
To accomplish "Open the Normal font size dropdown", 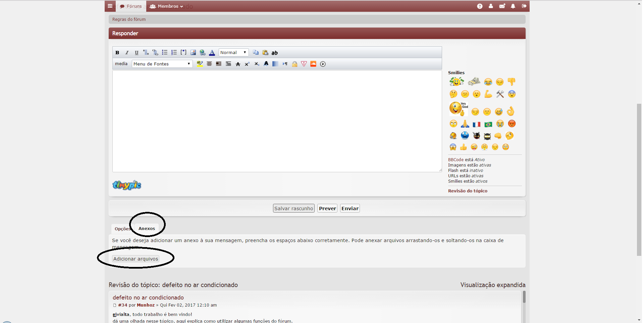I will pyautogui.click(x=233, y=53).
